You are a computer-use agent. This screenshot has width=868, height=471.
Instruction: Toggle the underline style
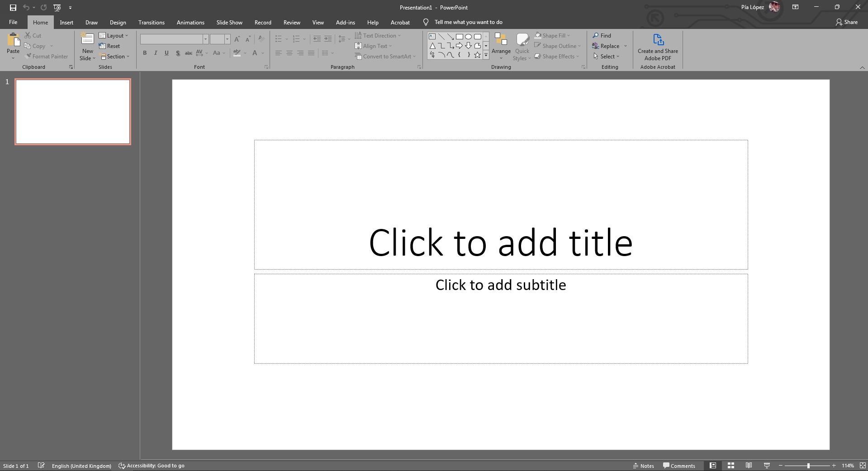pos(166,53)
